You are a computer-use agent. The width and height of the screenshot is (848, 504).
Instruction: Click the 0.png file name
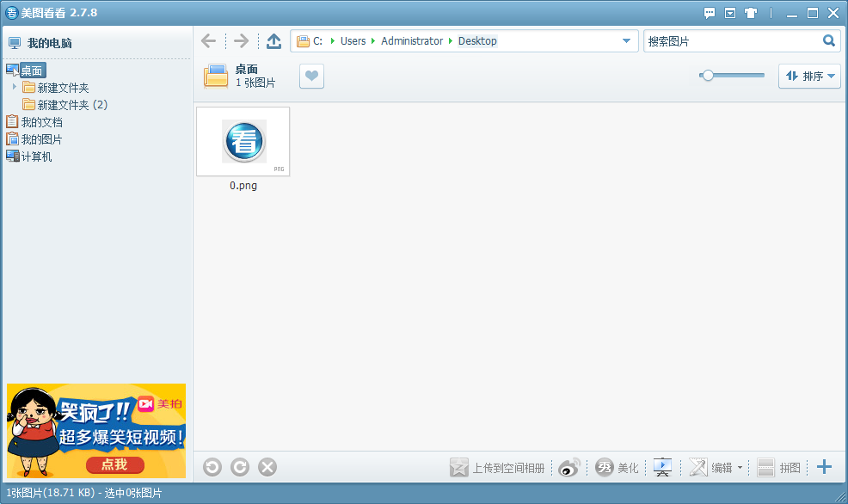(243, 186)
